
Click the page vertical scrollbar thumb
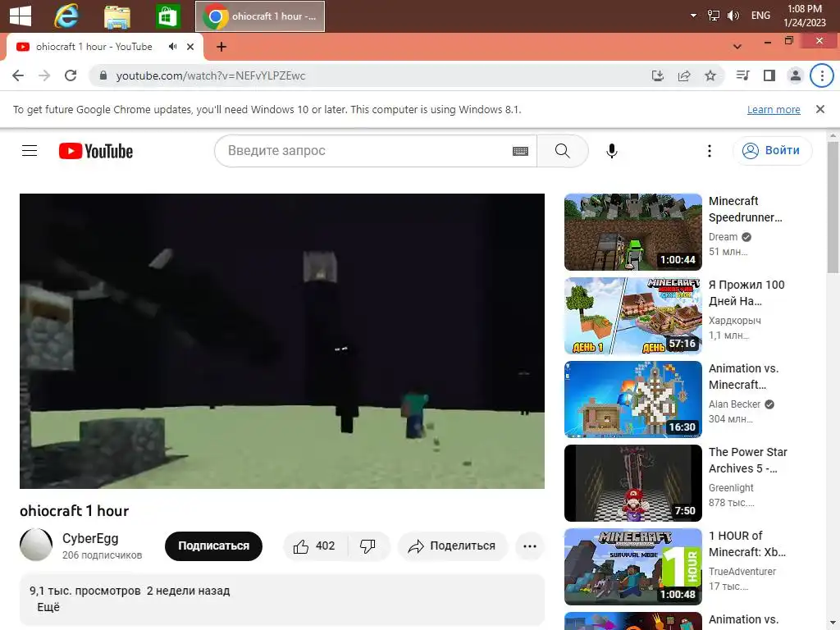point(833,209)
